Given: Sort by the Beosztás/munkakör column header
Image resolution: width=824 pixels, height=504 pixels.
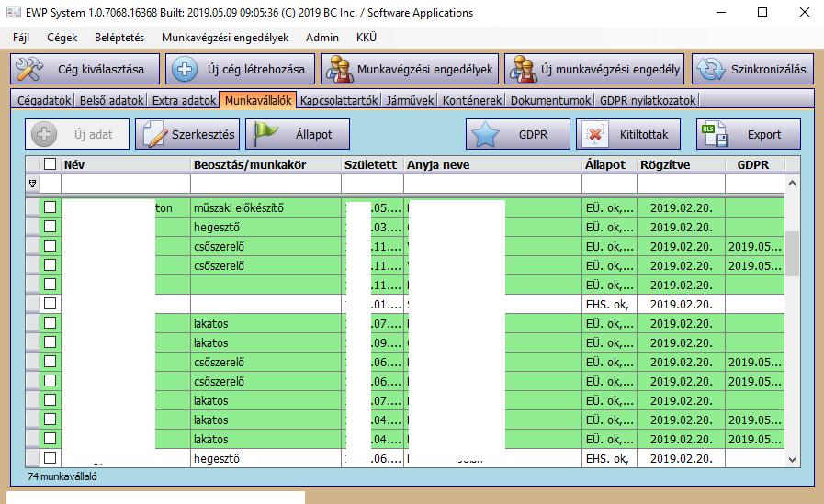Looking at the screenshot, I should click(x=265, y=165).
